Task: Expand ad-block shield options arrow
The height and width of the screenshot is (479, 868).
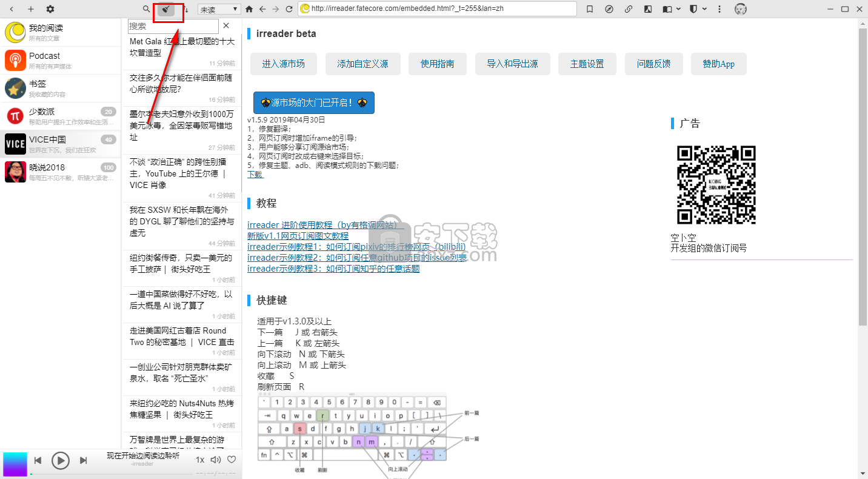Action: coord(705,9)
